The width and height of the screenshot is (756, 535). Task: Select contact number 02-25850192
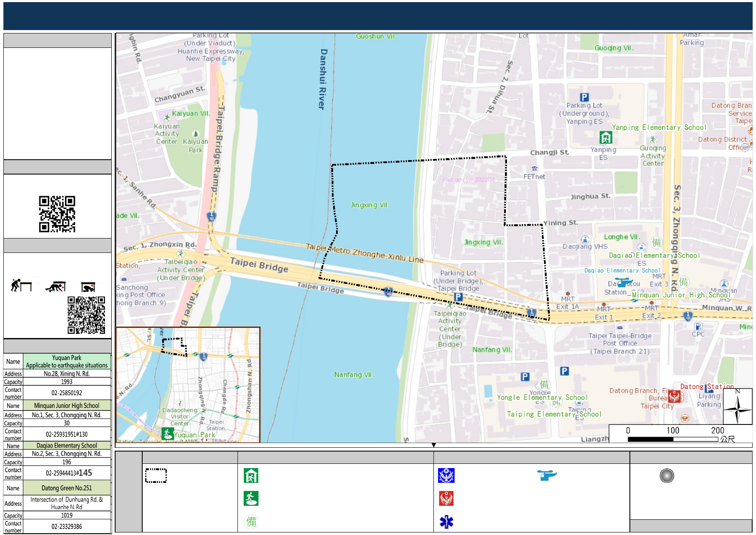point(67,393)
